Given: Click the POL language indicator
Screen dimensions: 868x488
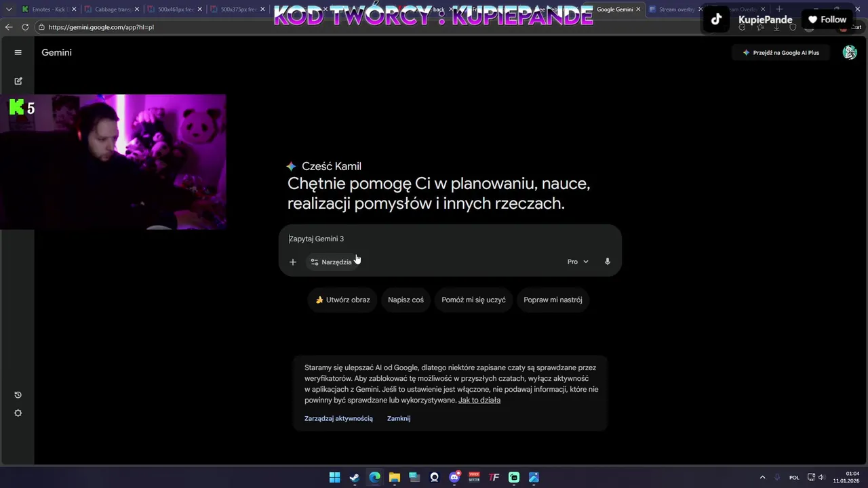Looking at the screenshot, I should tap(794, 477).
